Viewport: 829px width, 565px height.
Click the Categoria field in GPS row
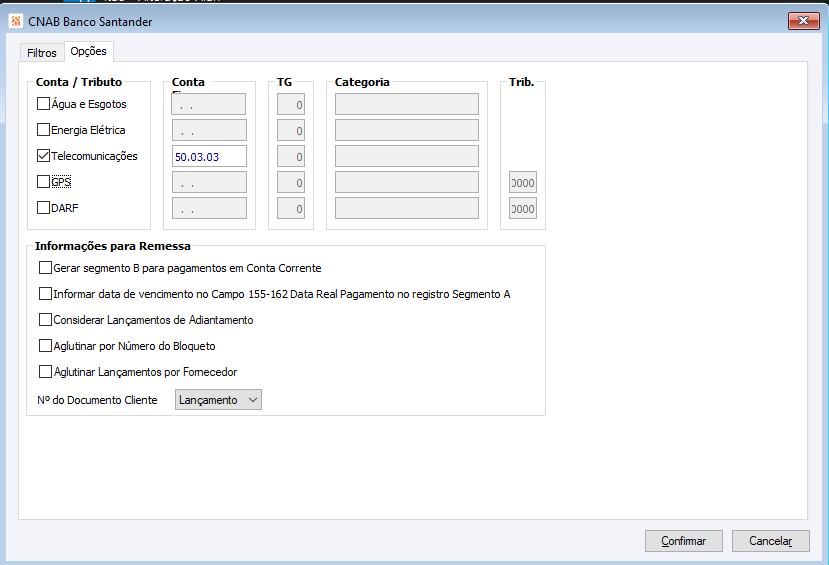pos(407,182)
